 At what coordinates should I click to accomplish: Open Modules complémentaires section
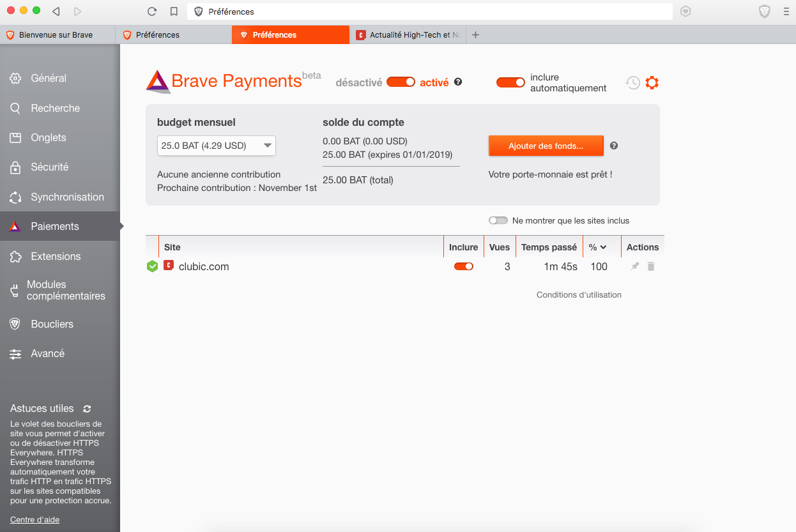pyautogui.click(x=60, y=291)
